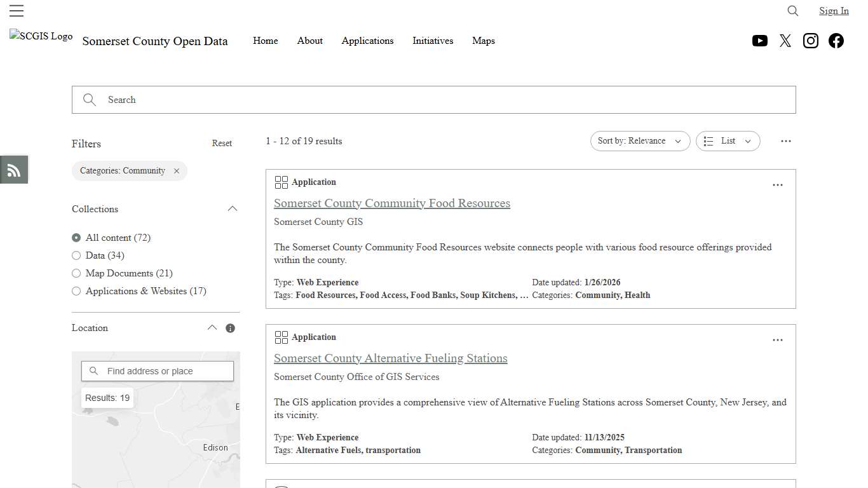Select the Map Documents radio button
The width and height of the screenshot is (868, 488).
(76, 273)
